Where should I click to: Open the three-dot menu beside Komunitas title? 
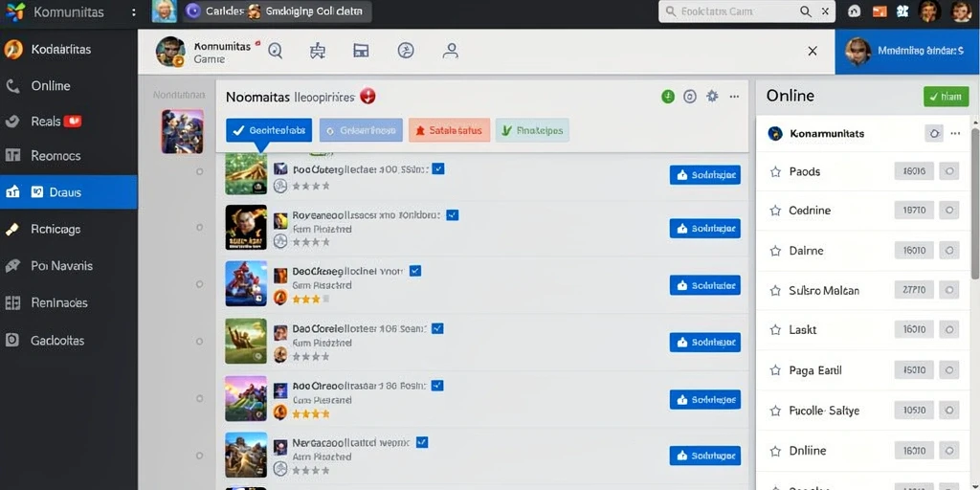tap(134, 11)
